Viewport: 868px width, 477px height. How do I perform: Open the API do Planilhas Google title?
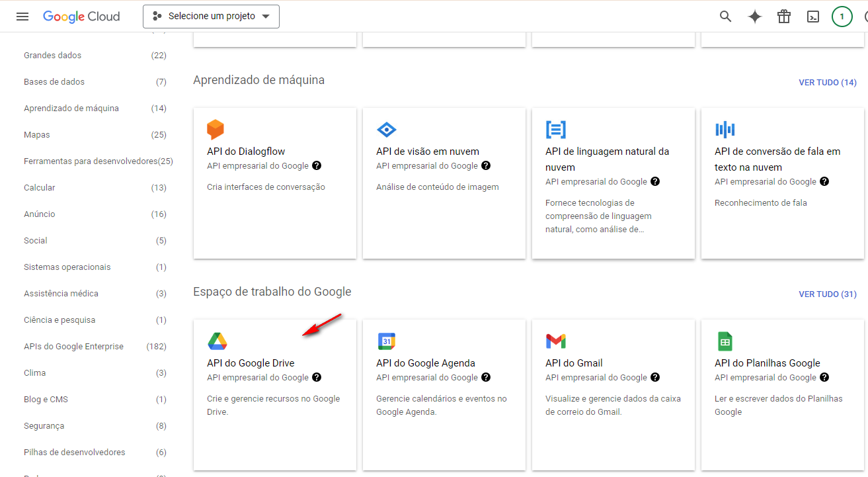click(x=768, y=363)
